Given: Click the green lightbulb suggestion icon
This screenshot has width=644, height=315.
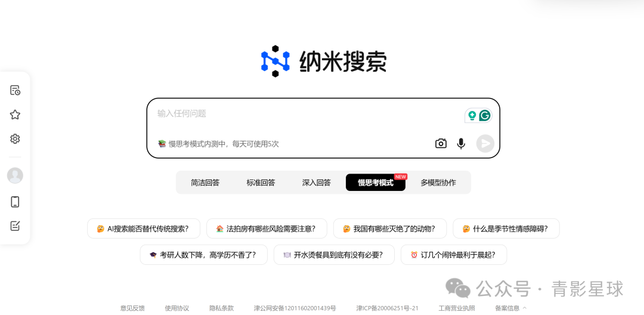Looking at the screenshot, I should point(472,115).
